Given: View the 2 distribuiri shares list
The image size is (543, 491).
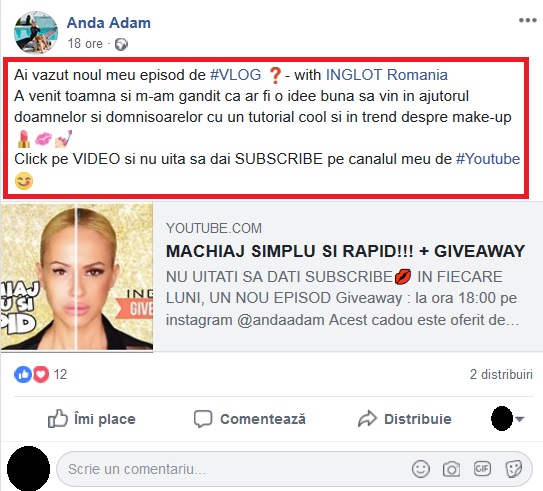Looking at the screenshot, I should [x=501, y=374].
